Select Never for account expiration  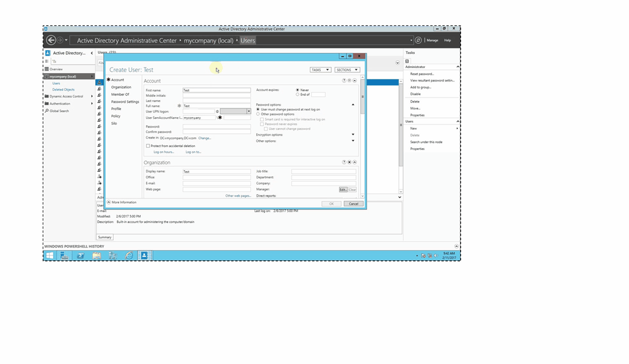click(x=297, y=90)
